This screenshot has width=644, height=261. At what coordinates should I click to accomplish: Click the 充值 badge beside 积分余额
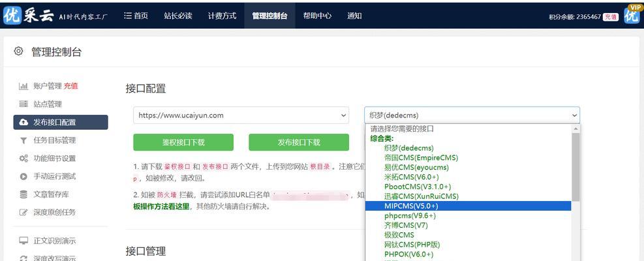coord(611,17)
